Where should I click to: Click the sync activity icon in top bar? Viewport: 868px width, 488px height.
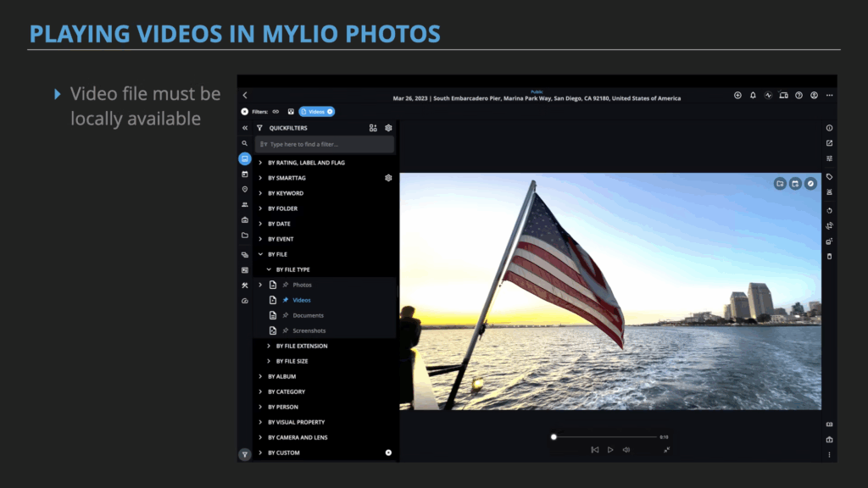coord(768,96)
